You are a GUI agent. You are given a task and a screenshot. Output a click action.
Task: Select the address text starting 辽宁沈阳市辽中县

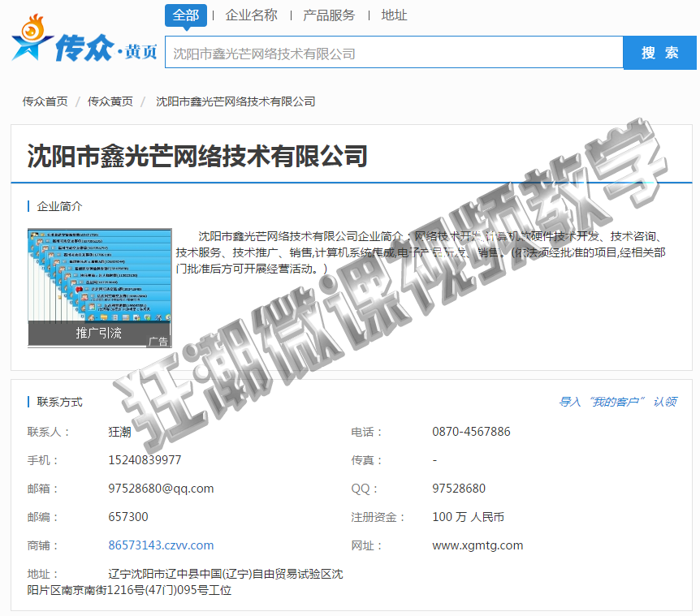click(185, 582)
